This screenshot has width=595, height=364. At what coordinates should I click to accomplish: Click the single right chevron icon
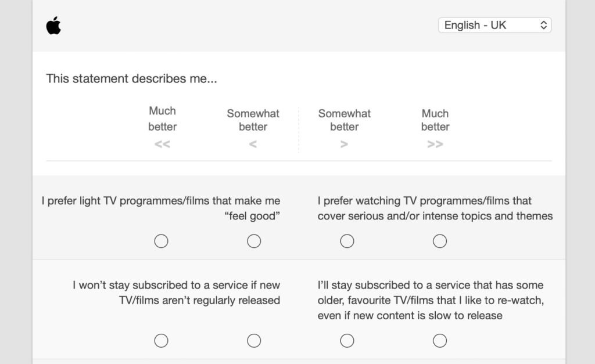pyautogui.click(x=345, y=145)
